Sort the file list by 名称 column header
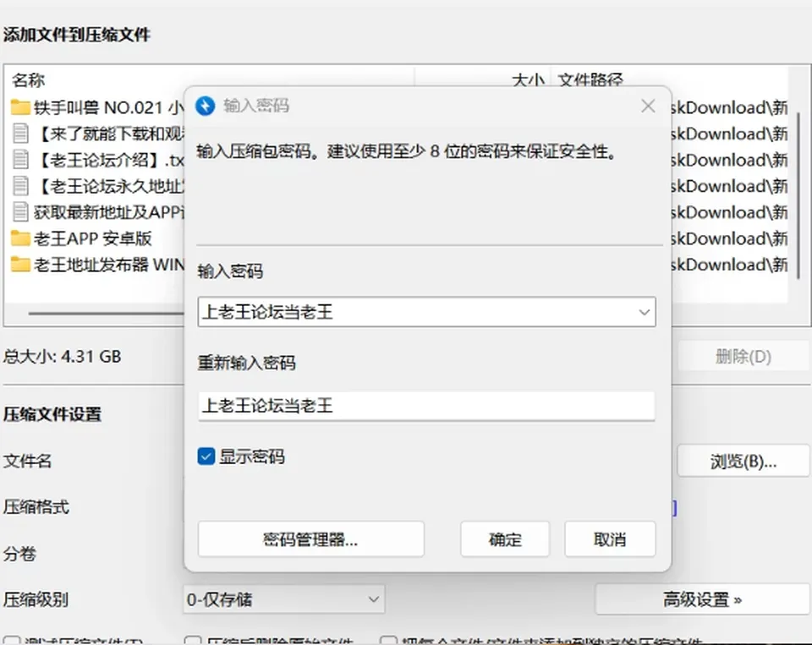This screenshot has height=645, width=812. (x=29, y=80)
